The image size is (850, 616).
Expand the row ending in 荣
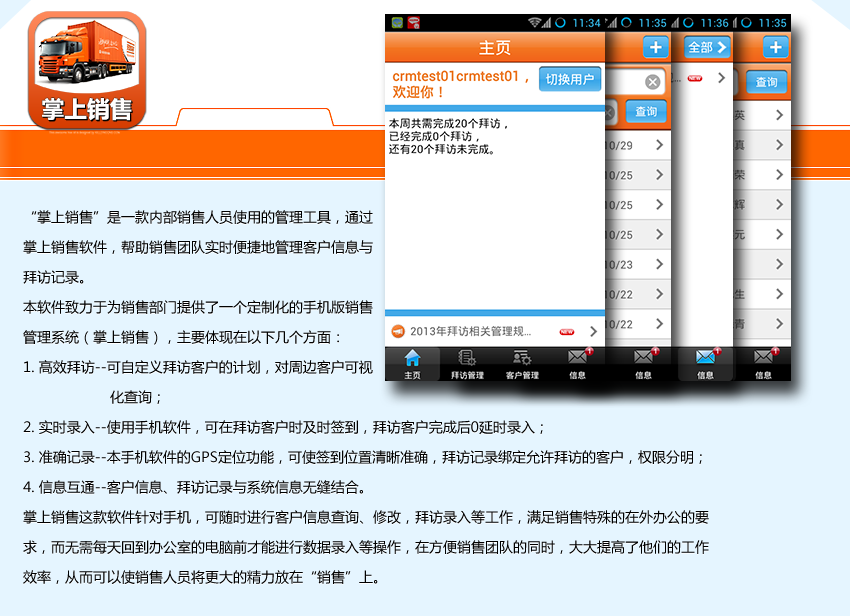pos(780,175)
